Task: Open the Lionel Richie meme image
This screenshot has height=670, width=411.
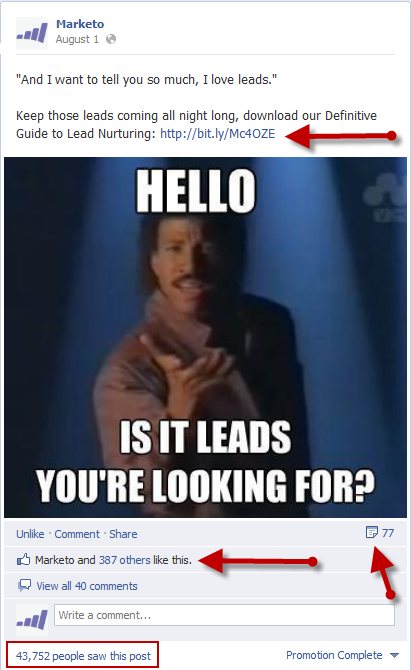Action: pos(206,338)
